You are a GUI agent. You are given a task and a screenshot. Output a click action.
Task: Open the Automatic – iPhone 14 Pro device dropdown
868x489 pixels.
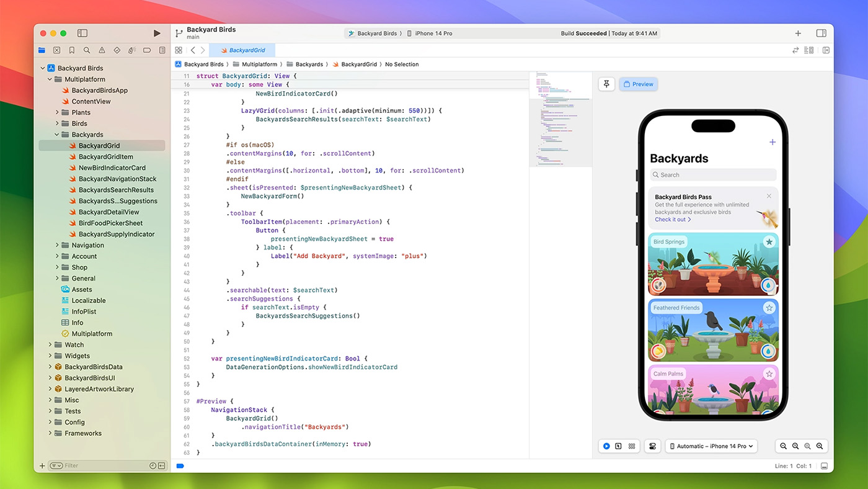[x=711, y=446]
